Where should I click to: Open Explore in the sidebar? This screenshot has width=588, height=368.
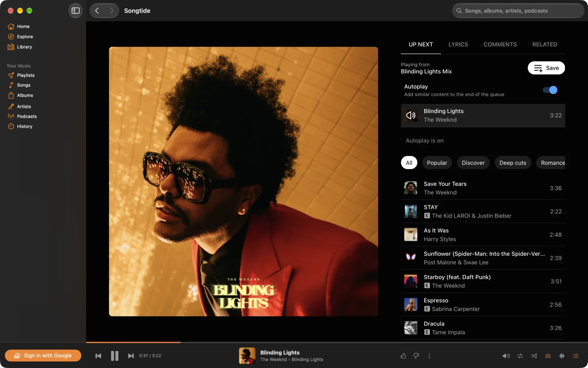pyautogui.click(x=25, y=37)
